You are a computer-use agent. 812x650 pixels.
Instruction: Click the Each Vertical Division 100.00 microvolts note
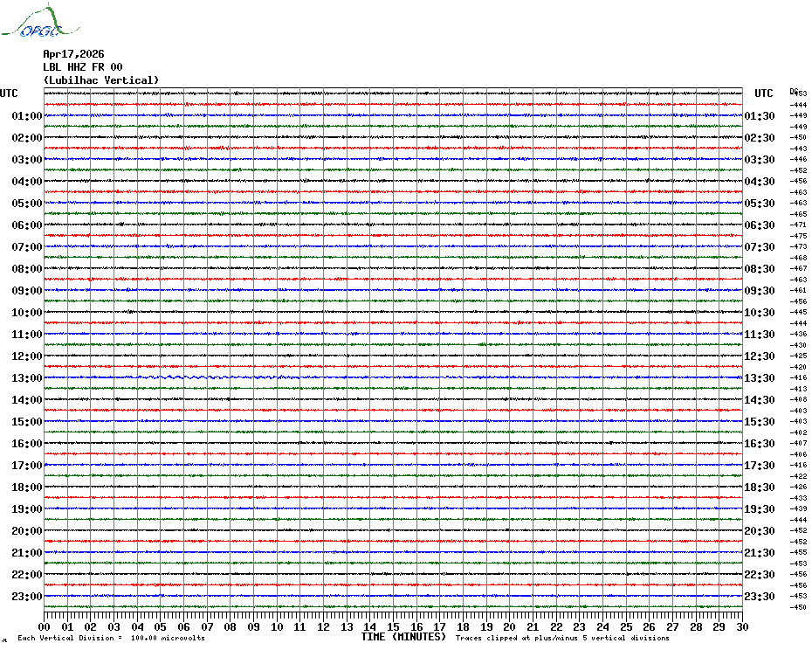coord(112,638)
